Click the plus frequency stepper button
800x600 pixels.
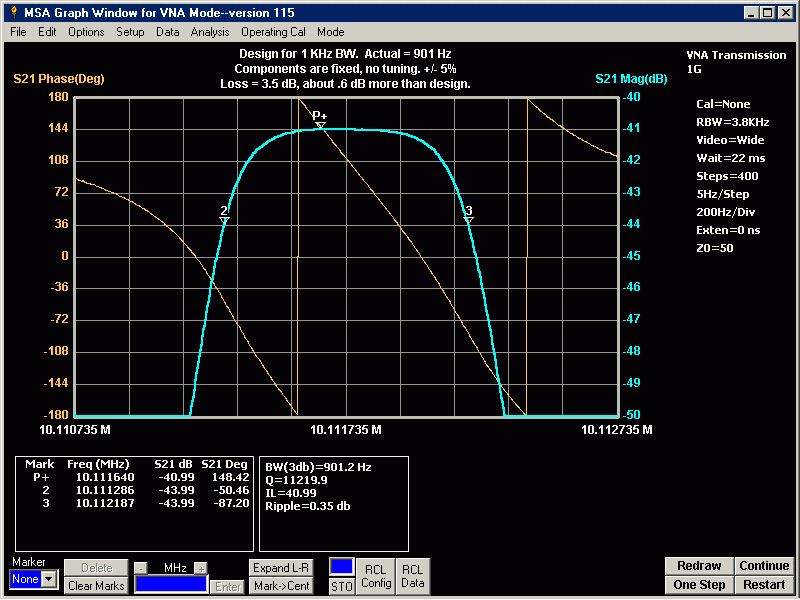(x=201, y=568)
